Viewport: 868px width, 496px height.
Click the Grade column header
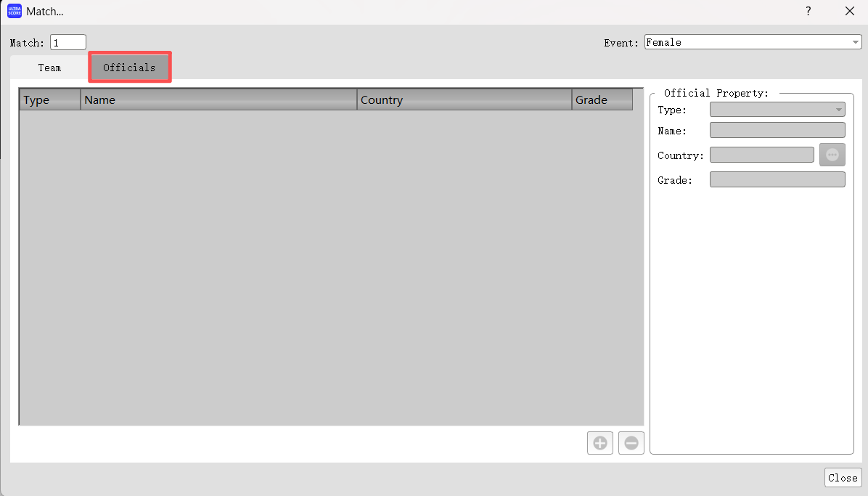pyautogui.click(x=602, y=100)
